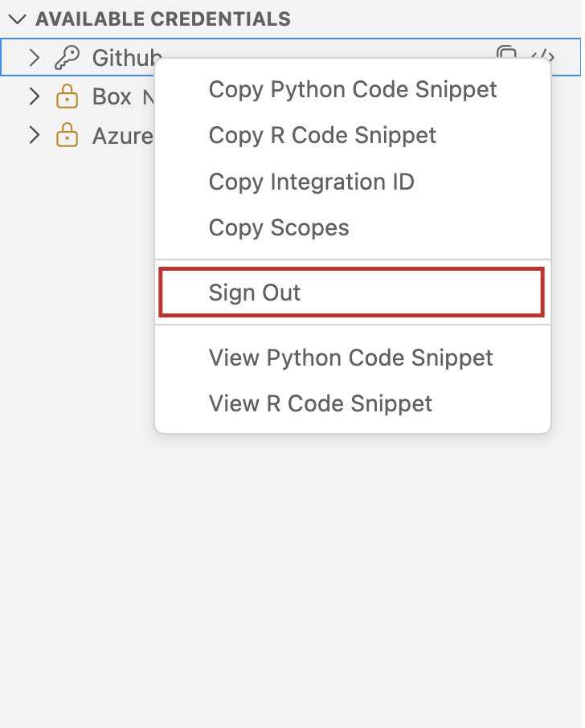Click the lock icon beside Azure
The image size is (585, 728).
click(66, 135)
